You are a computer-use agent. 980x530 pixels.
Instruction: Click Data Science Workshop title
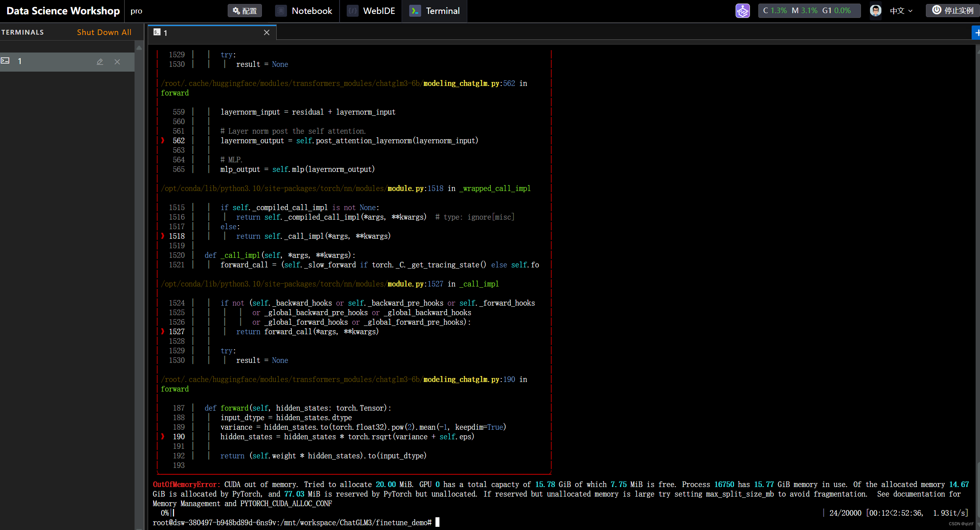point(63,11)
